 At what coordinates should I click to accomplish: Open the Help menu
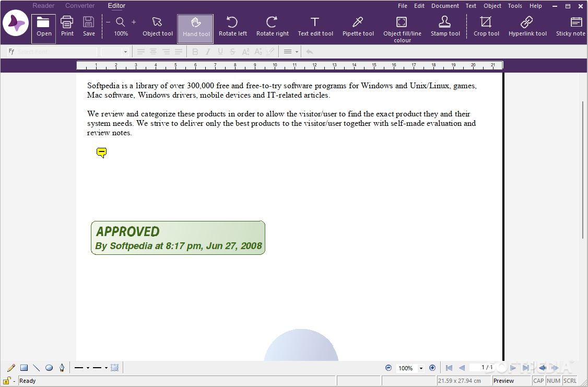click(x=535, y=6)
